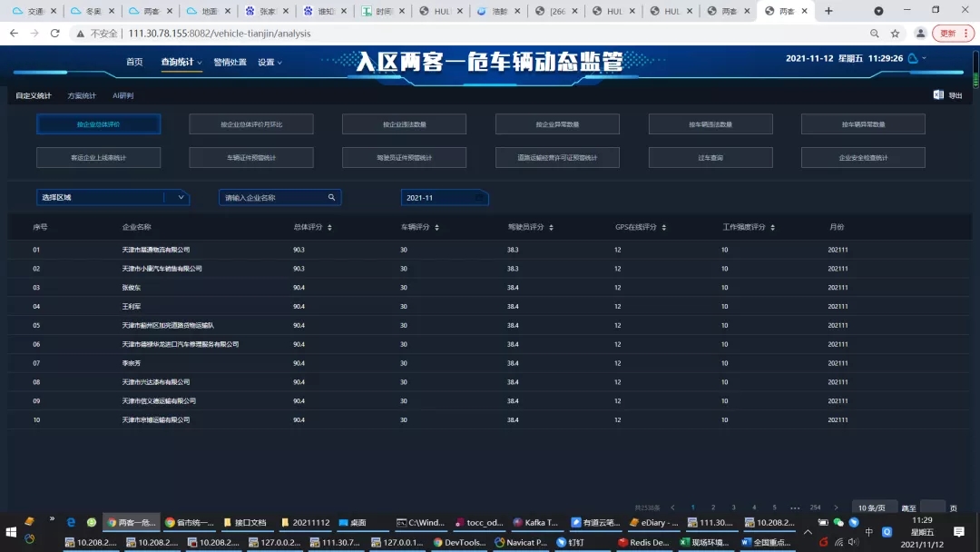Screen dimensions: 980x552
Task: Select the 按企业总体评价月环比 button
Action: (x=251, y=123)
